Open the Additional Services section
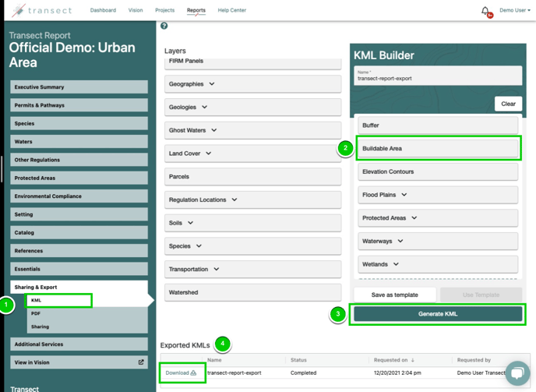 point(79,344)
